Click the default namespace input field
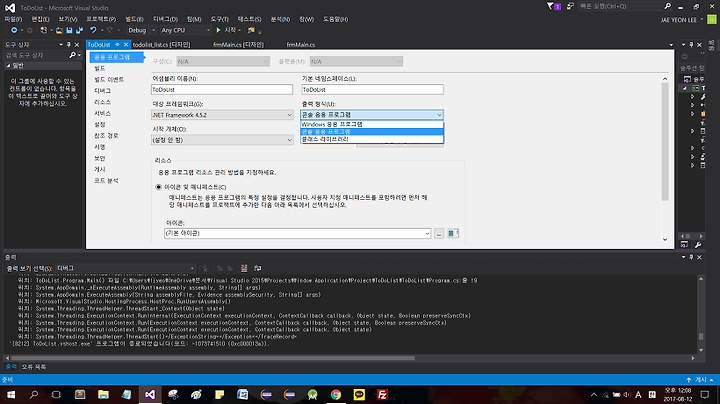Image resolution: width=720 pixels, height=404 pixels. (372, 90)
